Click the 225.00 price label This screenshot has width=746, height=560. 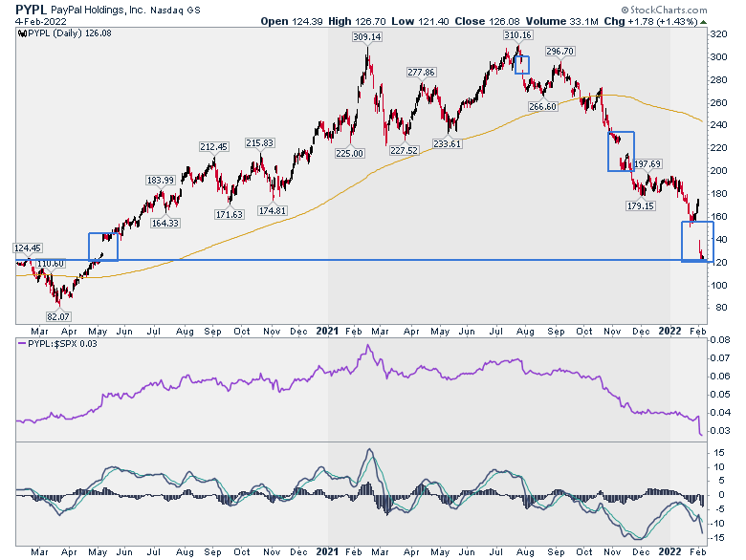coord(350,153)
